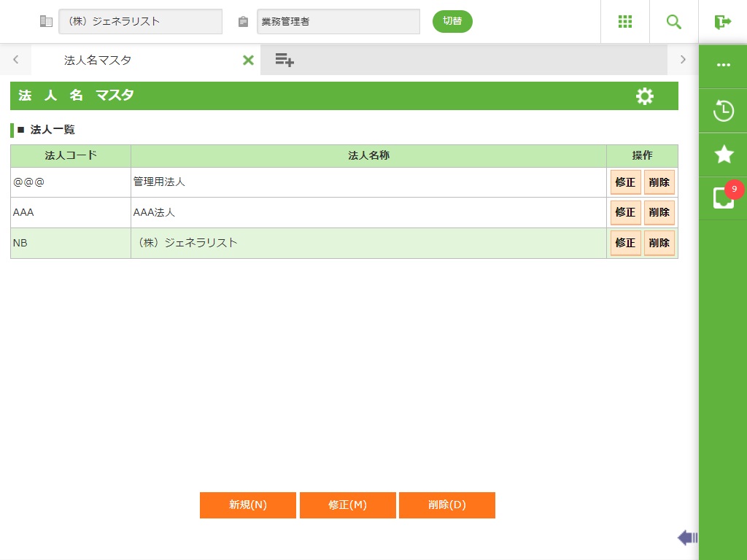The width and height of the screenshot is (747, 560).
Task: Select the （株）ジェネラリスト table cell
Action: click(368, 243)
